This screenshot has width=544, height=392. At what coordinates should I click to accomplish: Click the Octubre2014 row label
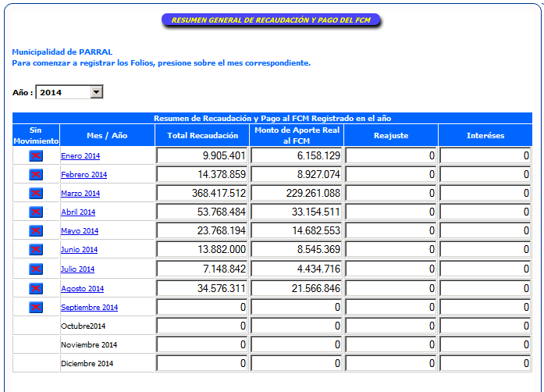83,326
